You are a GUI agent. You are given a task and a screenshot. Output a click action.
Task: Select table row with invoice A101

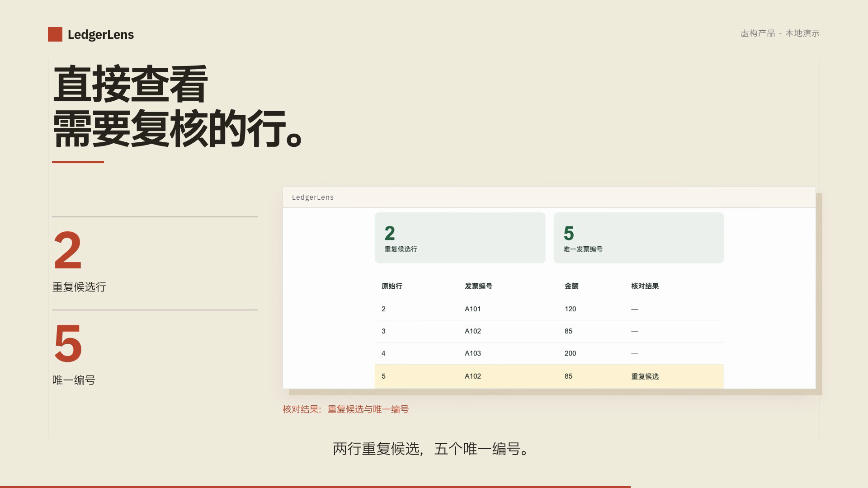549,309
